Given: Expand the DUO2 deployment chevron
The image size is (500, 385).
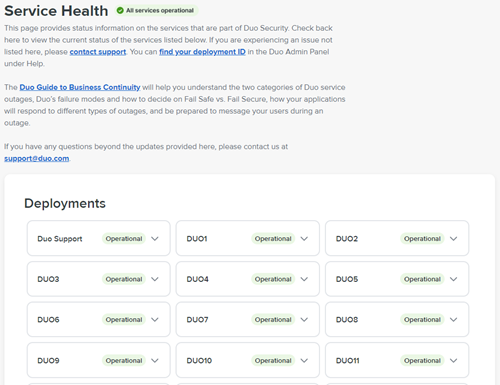Looking at the screenshot, I should [453, 239].
